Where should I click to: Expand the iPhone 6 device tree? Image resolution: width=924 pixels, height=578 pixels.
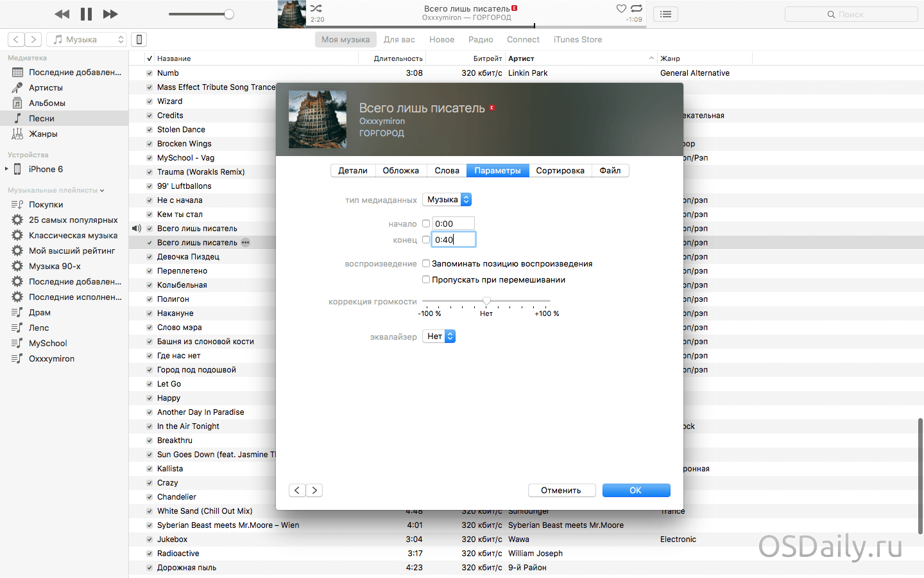click(x=6, y=170)
